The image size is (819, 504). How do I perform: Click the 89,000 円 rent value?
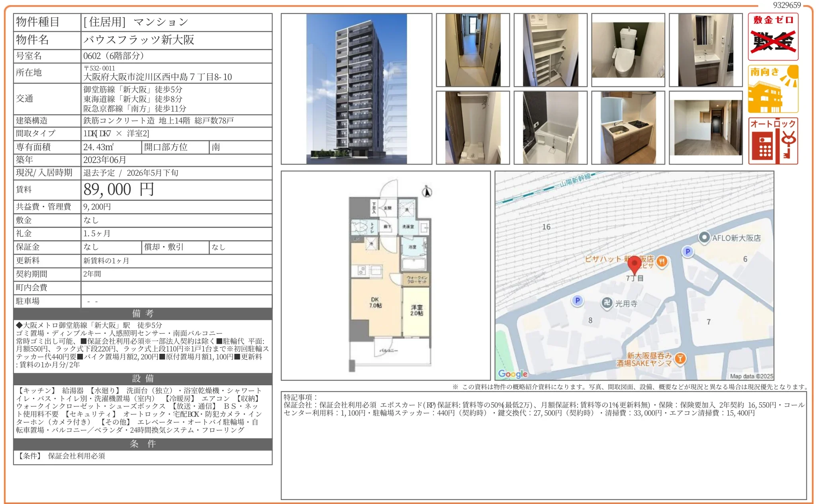[x=119, y=190]
